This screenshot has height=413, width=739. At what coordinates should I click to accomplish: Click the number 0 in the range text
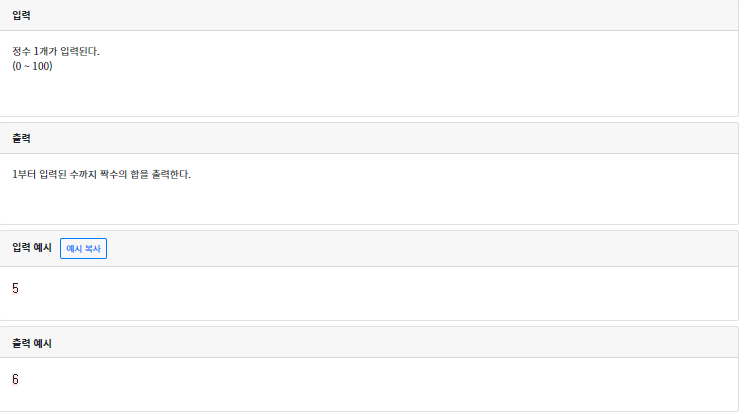click(19, 66)
